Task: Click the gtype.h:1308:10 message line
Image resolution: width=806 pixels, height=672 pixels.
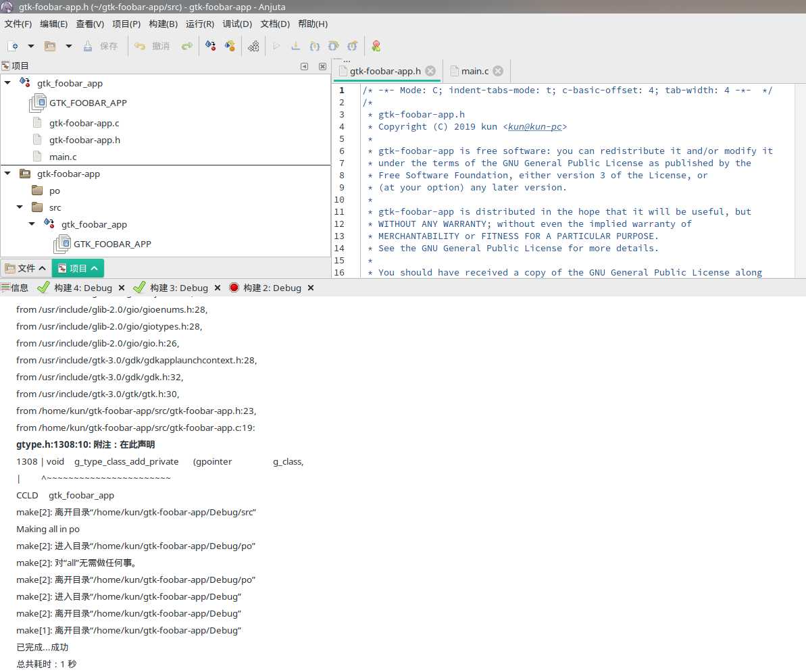Action: (x=85, y=444)
